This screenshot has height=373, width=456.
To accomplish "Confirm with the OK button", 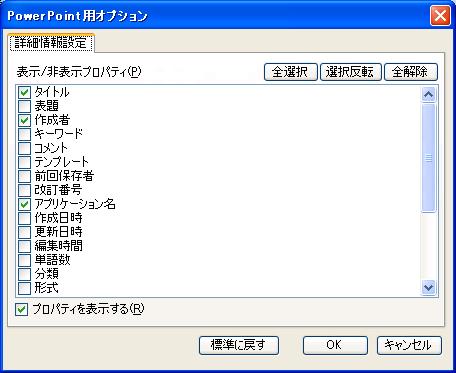I will click(x=335, y=345).
